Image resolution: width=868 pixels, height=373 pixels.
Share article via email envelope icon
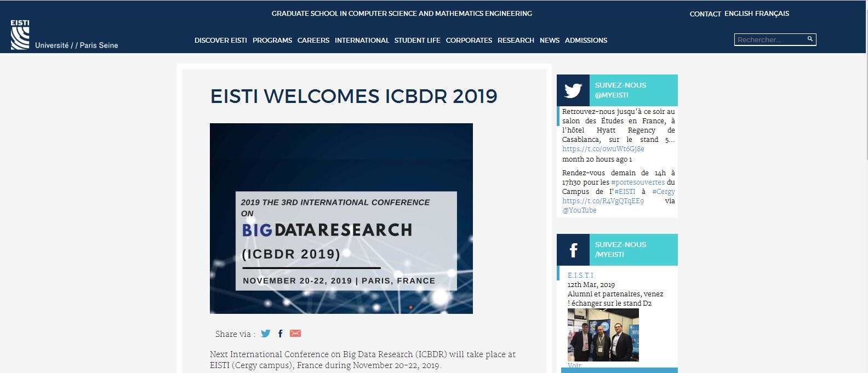pyautogui.click(x=295, y=334)
